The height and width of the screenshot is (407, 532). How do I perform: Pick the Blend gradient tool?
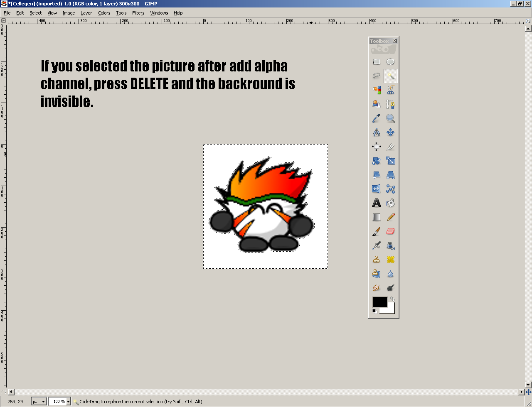[376, 217]
